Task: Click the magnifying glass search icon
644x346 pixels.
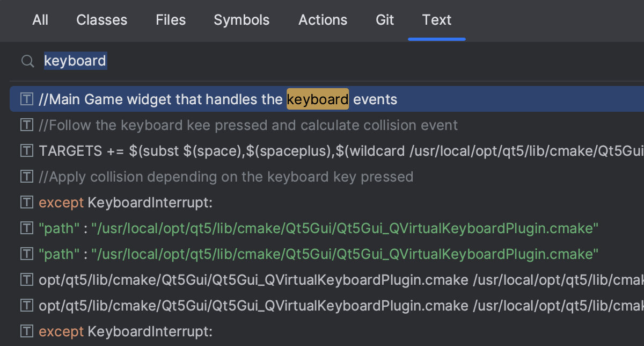Action: click(27, 61)
